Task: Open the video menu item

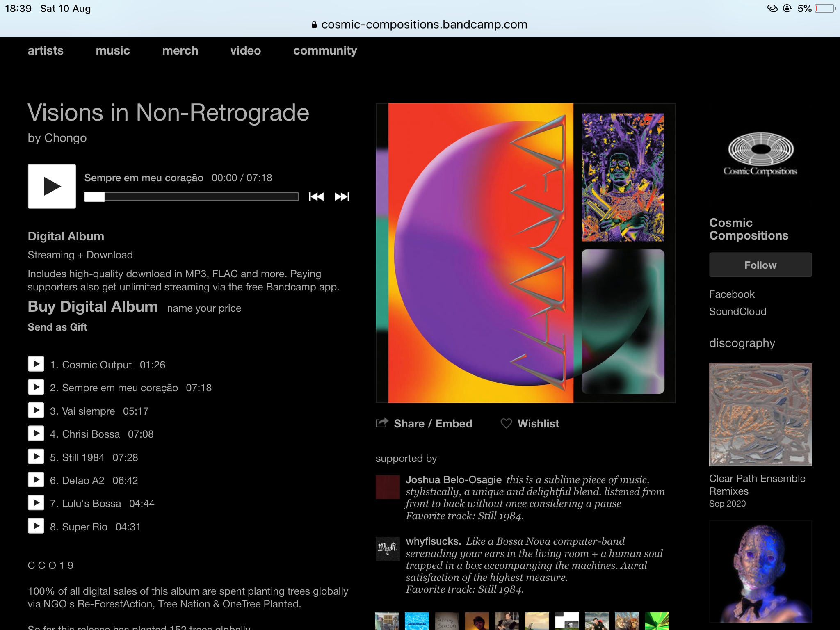Action: (246, 50)
